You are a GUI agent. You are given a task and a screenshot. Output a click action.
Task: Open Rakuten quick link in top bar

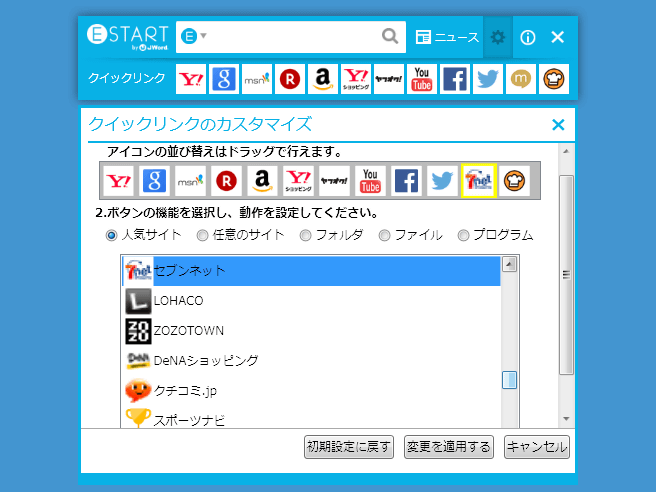tap(290, 79)
